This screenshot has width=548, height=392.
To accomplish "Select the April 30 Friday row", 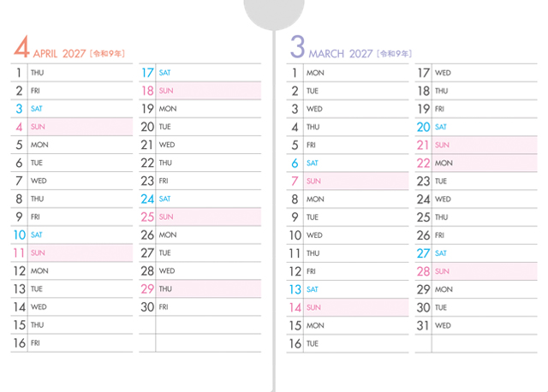I will point(200,306).
